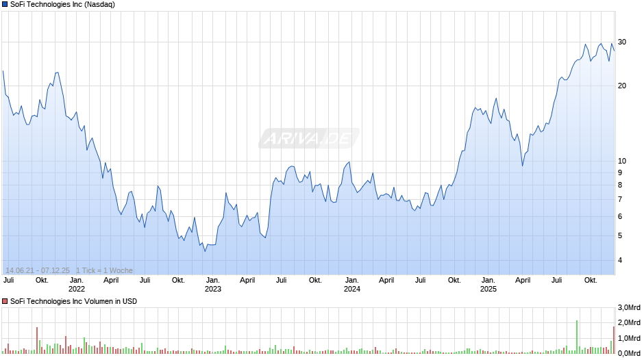Click the tall red volume bar at chart end
This screenshot has height=360, width=644.
(614, 340)
